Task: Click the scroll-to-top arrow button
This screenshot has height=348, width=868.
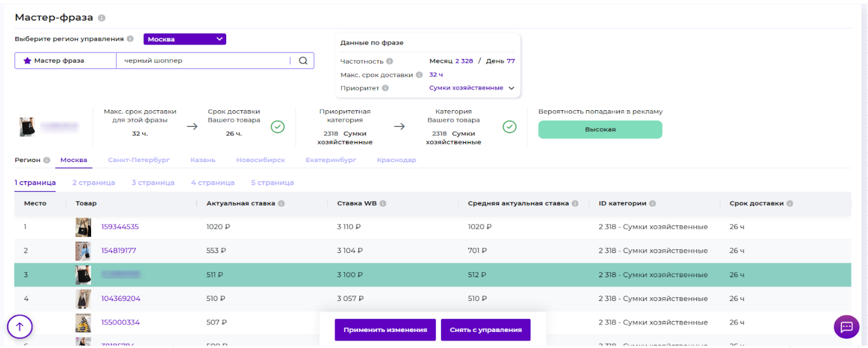Action: tap(20, 327)
